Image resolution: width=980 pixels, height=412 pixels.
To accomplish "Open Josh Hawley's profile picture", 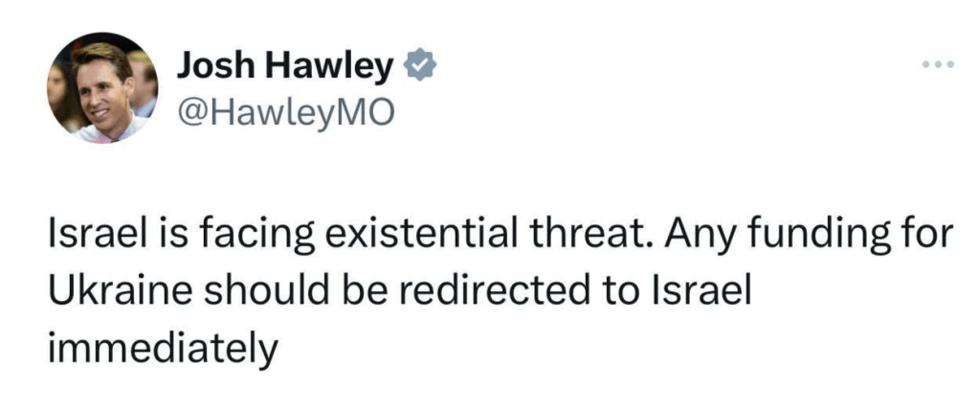I will (102, 87).
